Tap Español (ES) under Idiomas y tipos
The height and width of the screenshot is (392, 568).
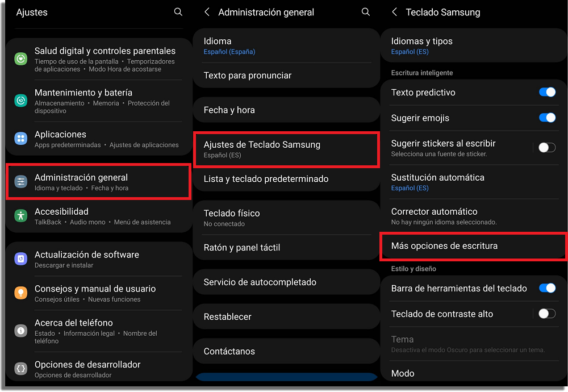(x=410, y=52)
